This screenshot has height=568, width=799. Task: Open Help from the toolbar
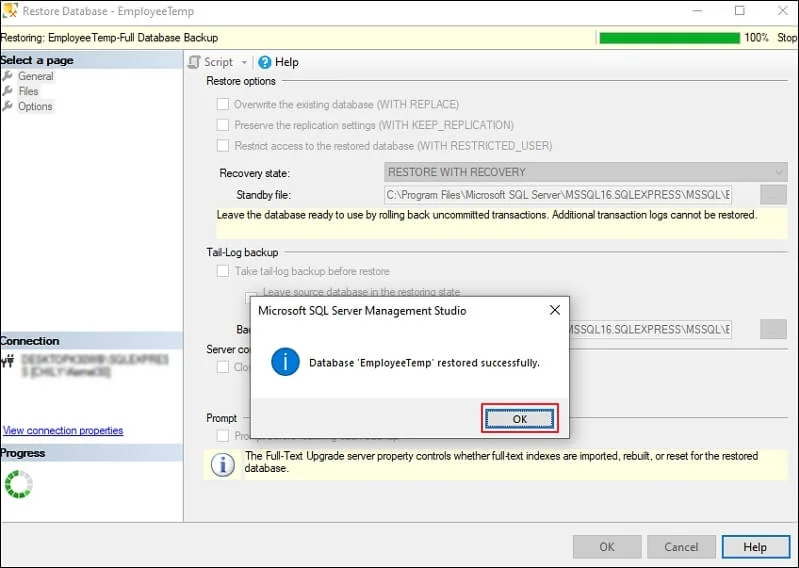click(278, 62)
